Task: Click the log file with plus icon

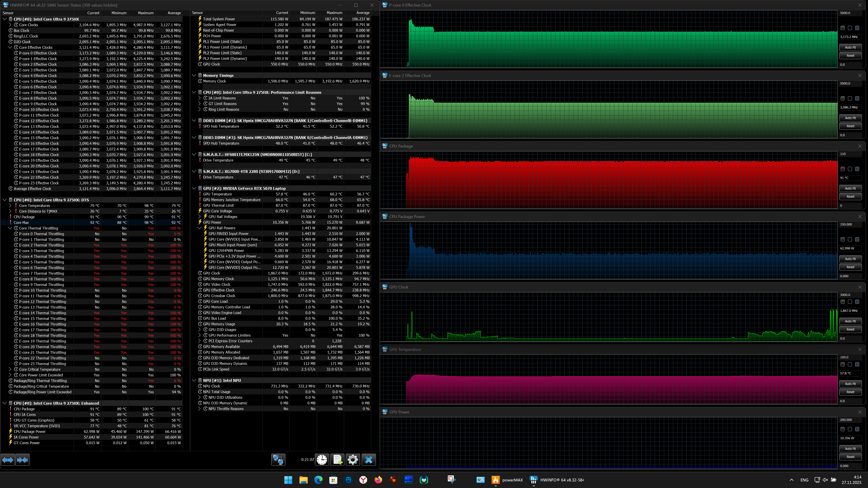Action: pyautogui.click(x=337, y=460)
